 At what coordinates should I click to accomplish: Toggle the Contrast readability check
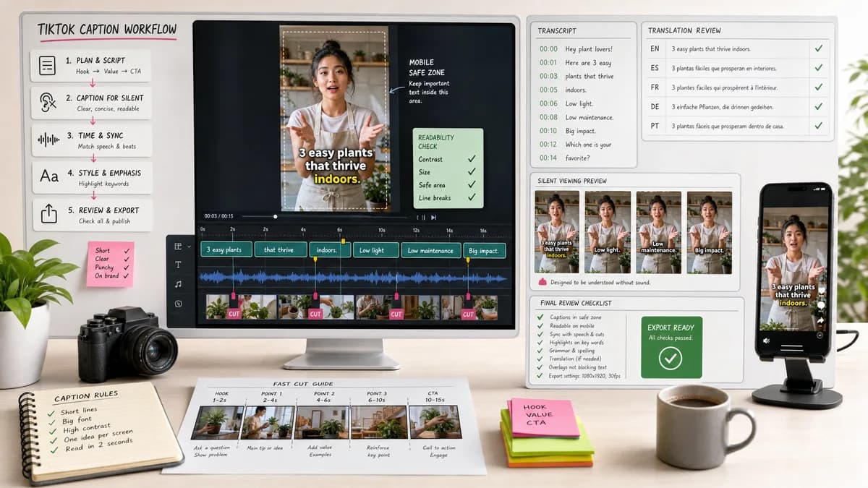click(x=472, y=158)
